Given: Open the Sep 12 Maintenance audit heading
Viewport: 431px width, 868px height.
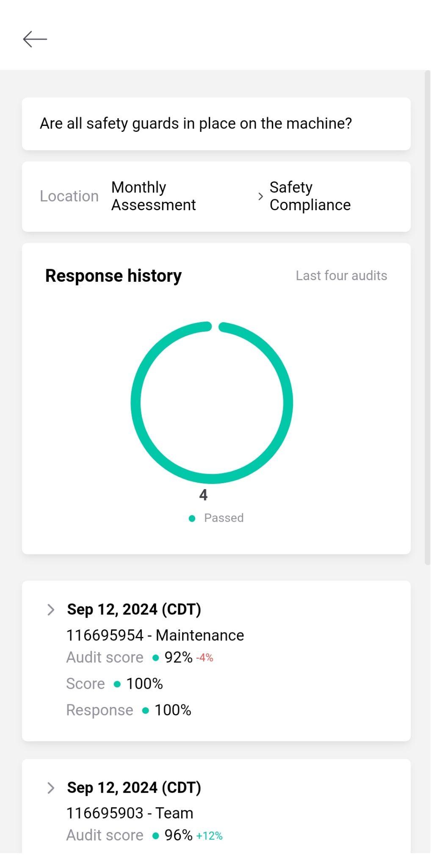Looking at the screenshot, I should [134, 609].
